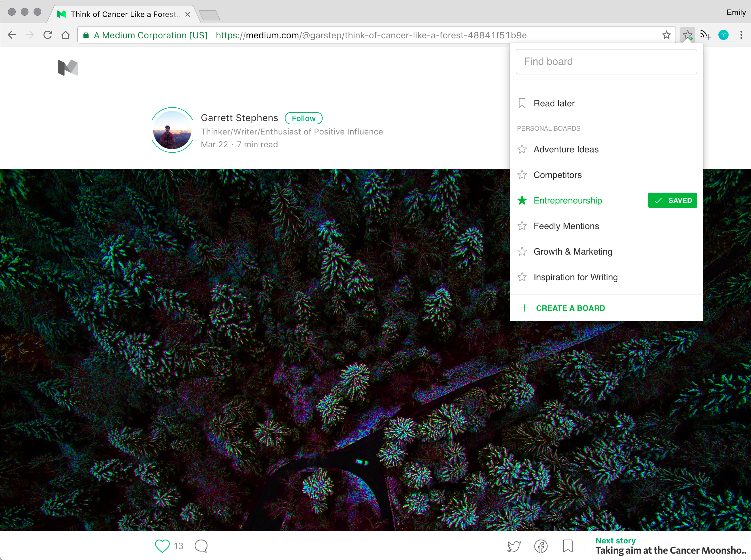Share the article on Facebook
The width and height of the screenshot is (751, 560).
click(541, 546)
